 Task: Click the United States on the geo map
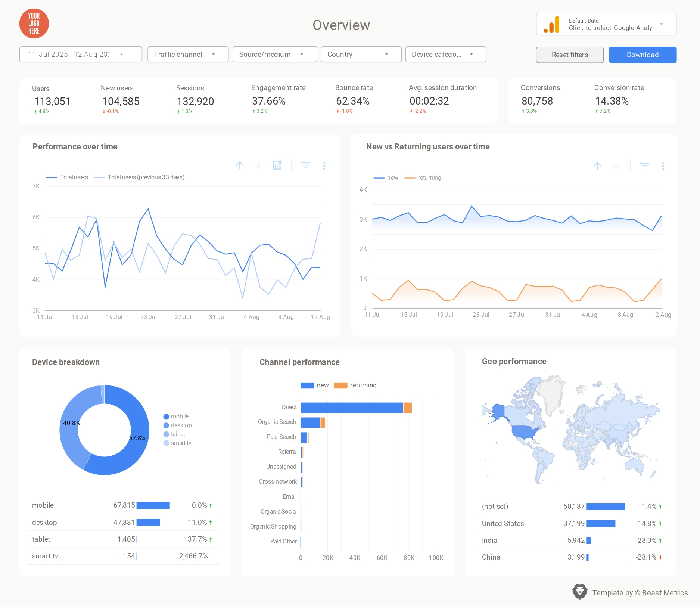[x=525, y=433]
